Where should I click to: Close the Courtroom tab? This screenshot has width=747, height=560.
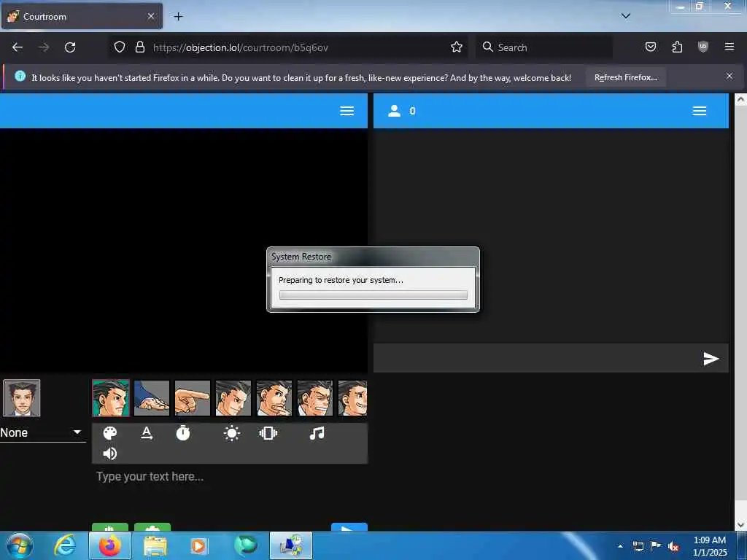(150, 16)
